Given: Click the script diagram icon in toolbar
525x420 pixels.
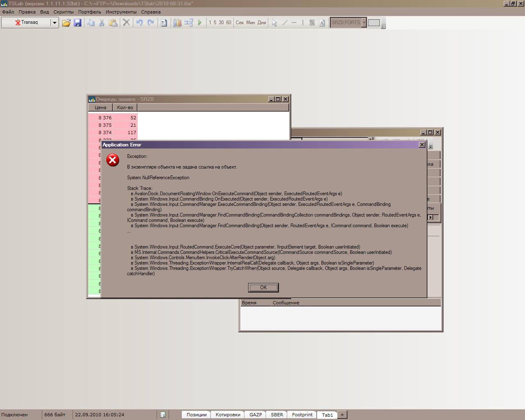Looking at the screenshot, I should point(189,23).
